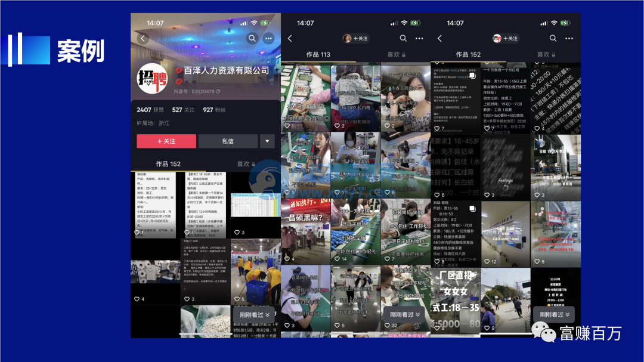Open the three-dot more menu on the left screen
This screenshot has height=362, width=644.
(269, 38)
